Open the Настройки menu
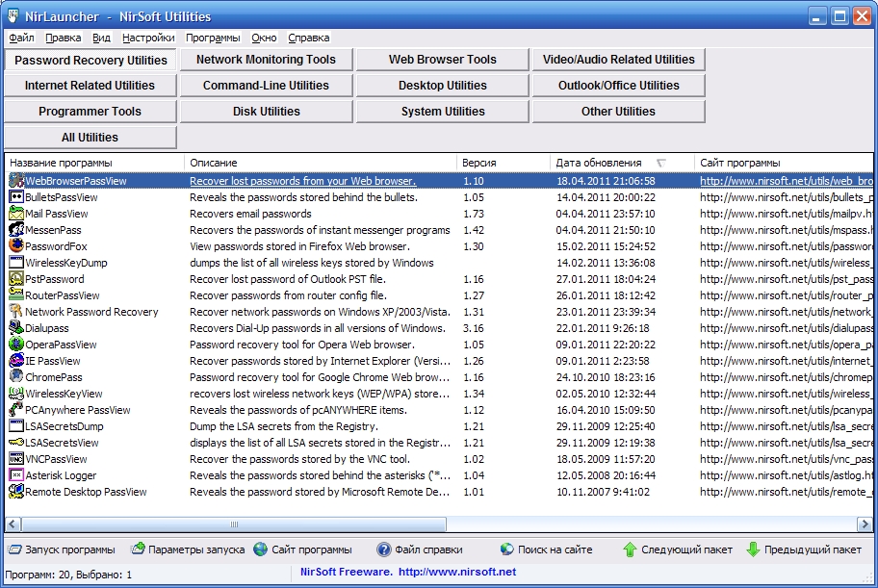The width and height of the screenshot is (878, 588). click(x=148, y=38)
